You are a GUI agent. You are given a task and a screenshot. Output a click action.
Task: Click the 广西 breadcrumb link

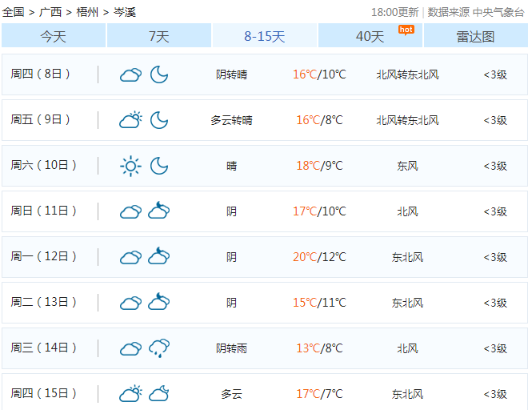pyautogui.click(x=50, y=12)
